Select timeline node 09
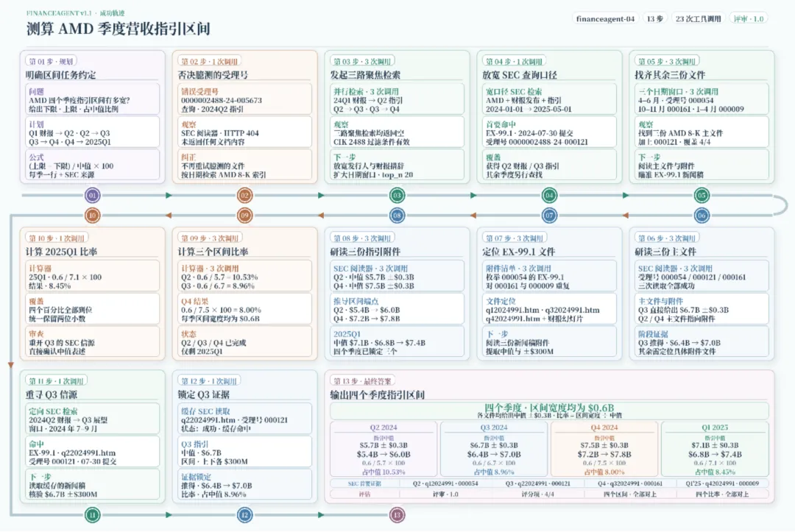Screen dimensions: 795x532 click(245, 216)
